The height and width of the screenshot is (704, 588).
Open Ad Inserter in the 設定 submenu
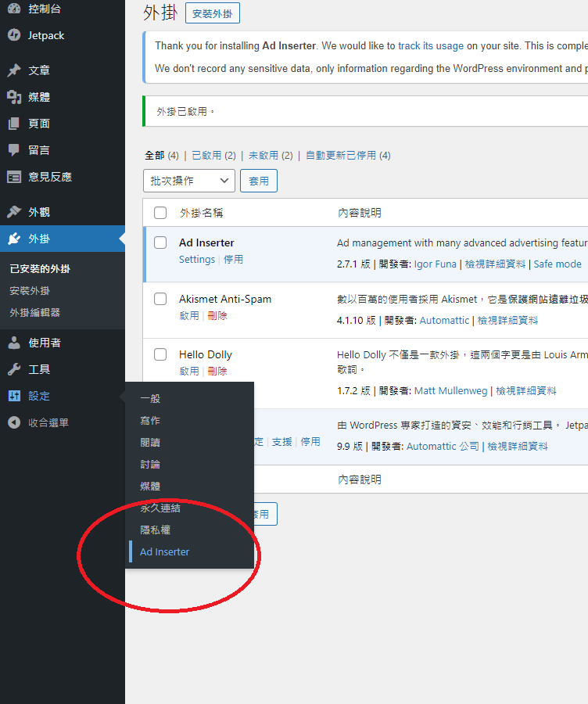pyautogui.click(x=165, y=551)
